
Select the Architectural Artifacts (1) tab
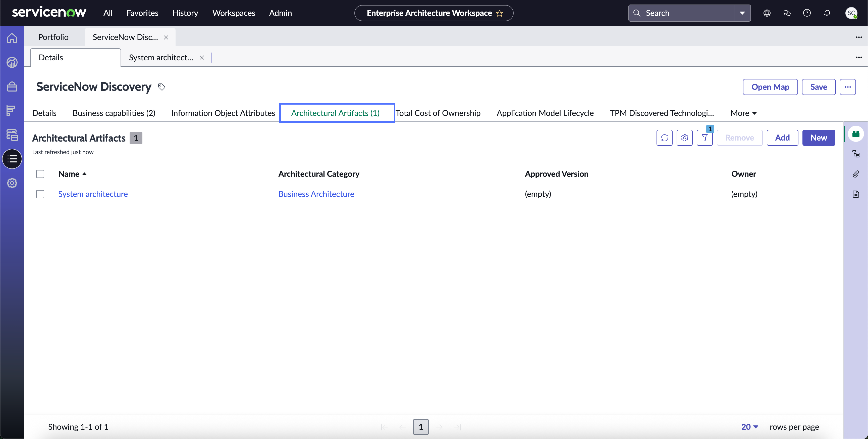tap(335, 113)
